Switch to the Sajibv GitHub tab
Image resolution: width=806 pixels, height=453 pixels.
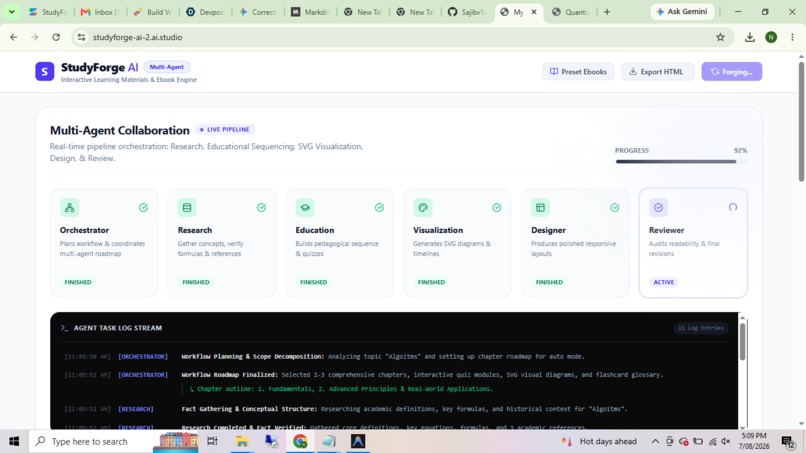tap(467, 12)
